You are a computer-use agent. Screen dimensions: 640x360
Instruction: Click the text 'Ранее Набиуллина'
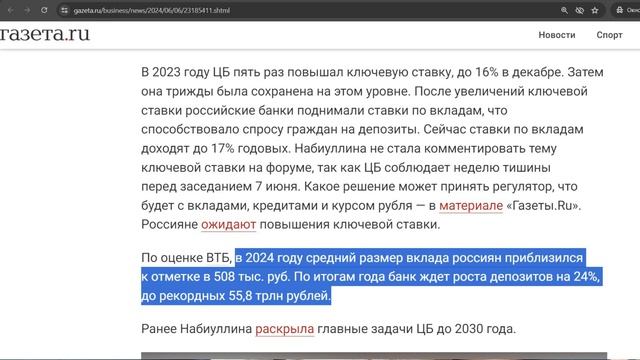pyautogui.click(x=196, y=329)
